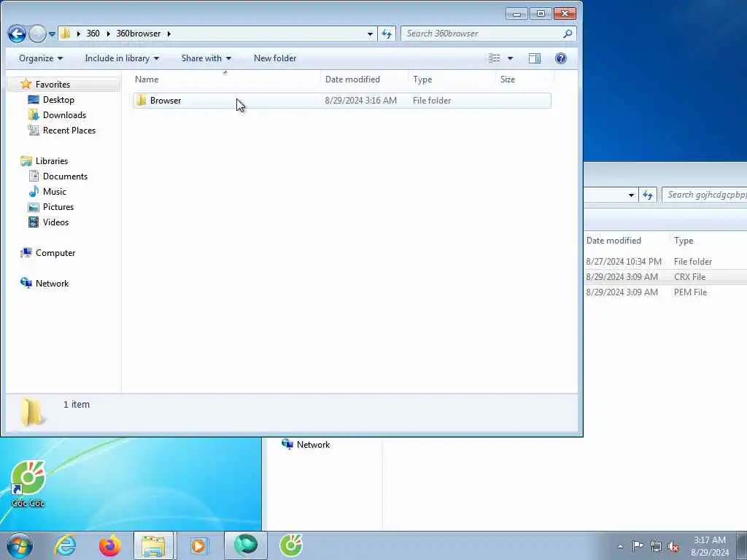Select the CRX File row in background window

point(665,276)
